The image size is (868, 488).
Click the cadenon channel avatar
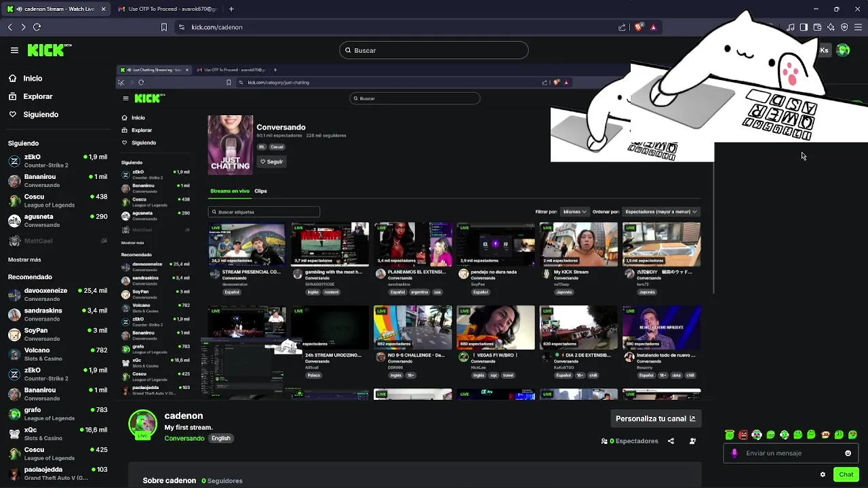pyautogui.click(x=142, y=424)
